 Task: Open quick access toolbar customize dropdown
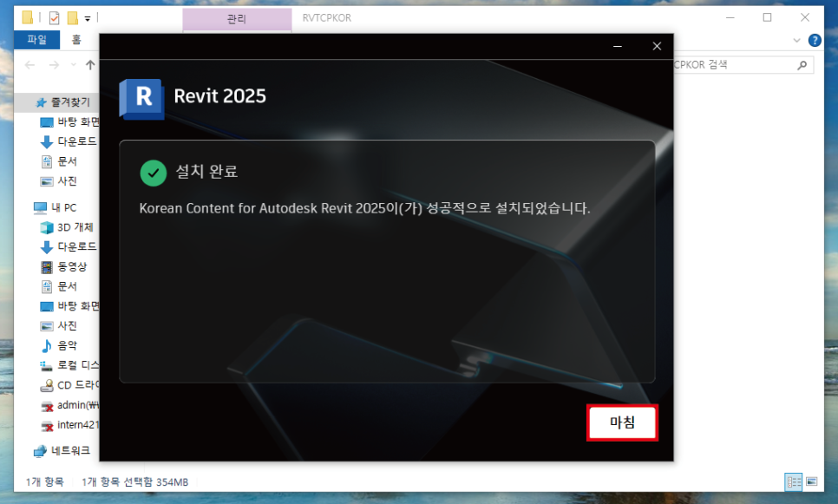(x=88, y=19)
